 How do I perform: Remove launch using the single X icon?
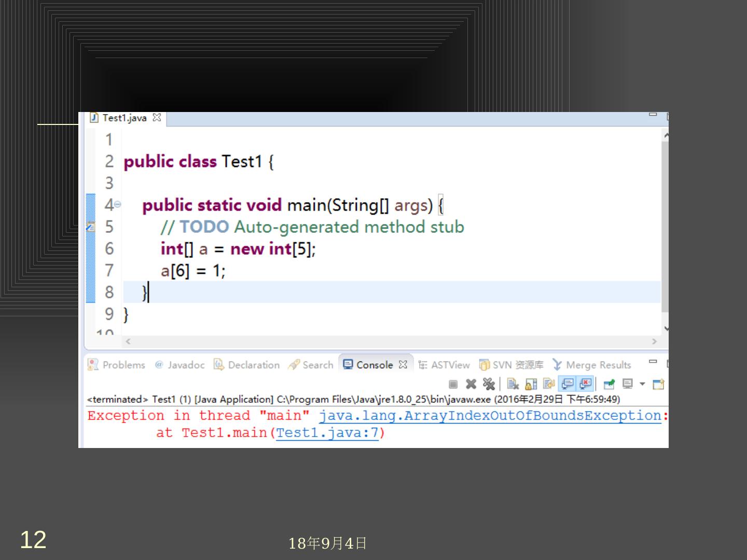point(471,384)
